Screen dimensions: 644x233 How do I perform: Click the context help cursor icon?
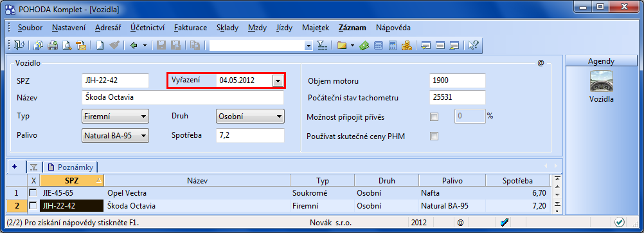(473, 45)
